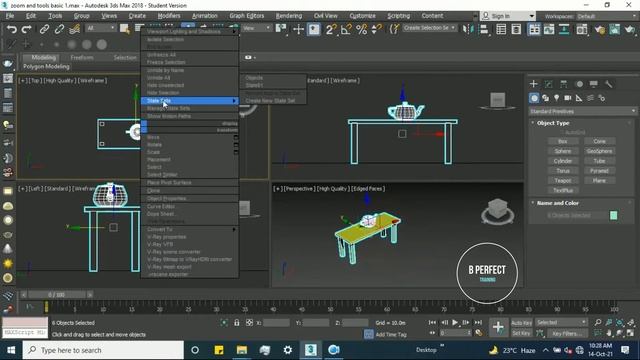The height and width of the screenshot is (360, 640).
Task: Click the Edit Named Selection Sets icon
Action: coord(394,29)
